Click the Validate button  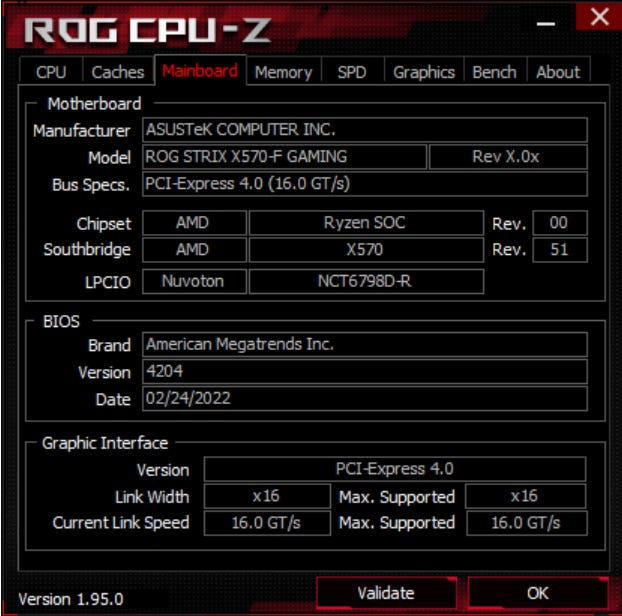(386, 593)
